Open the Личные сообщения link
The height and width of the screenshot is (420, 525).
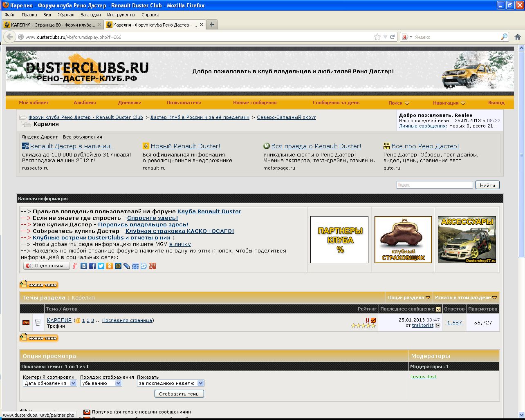coord(422,126)
